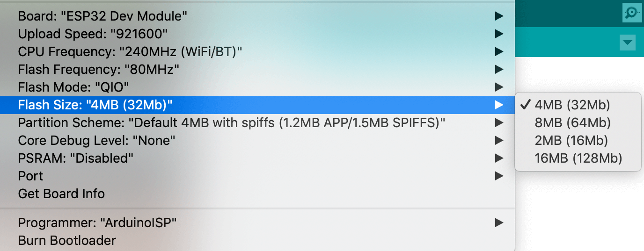
Task: Open the Flash Frequency "80MHz" submenu
Action: (98, 69)
